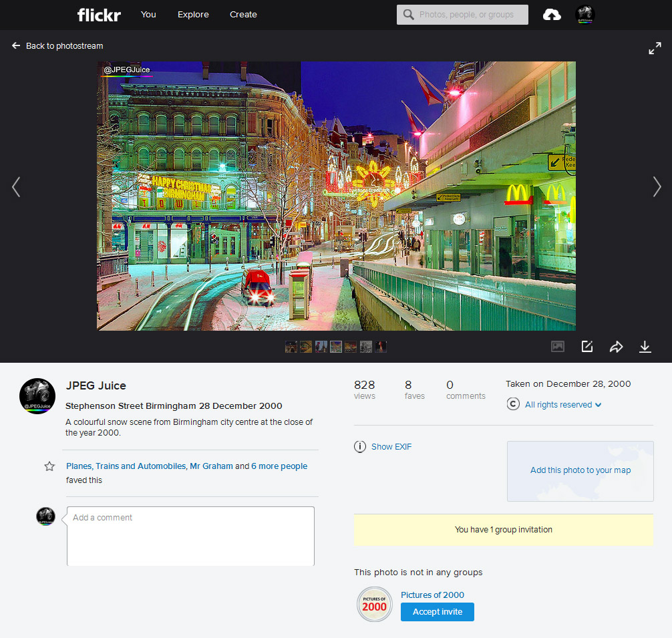The width and height of the screenshot is (672, 638).
Task: Open the share photo icon
Action: pos(616,347)
